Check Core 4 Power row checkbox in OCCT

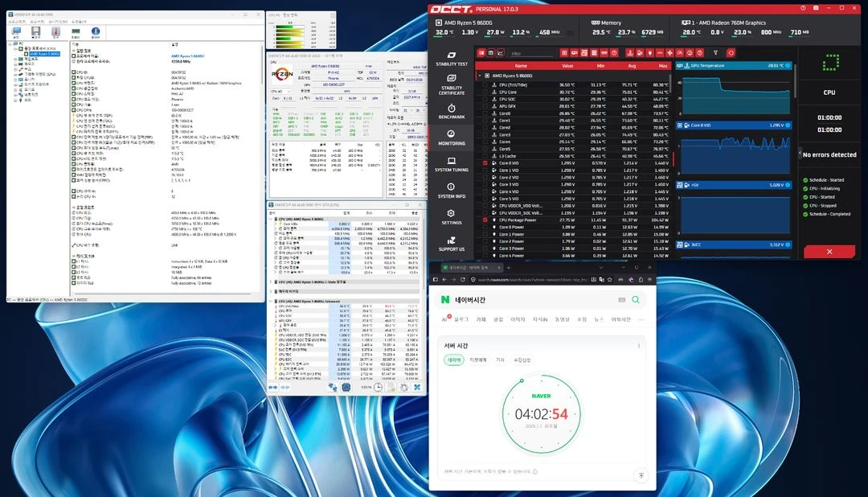(485, 256)
